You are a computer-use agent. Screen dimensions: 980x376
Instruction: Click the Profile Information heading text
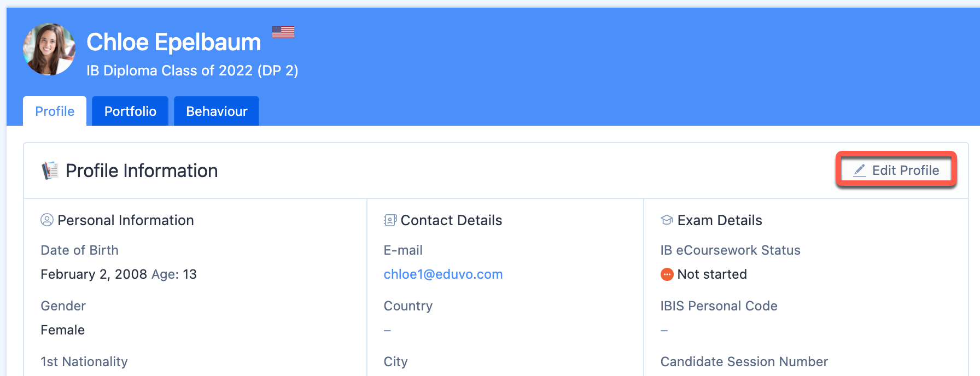click(142, 171)
